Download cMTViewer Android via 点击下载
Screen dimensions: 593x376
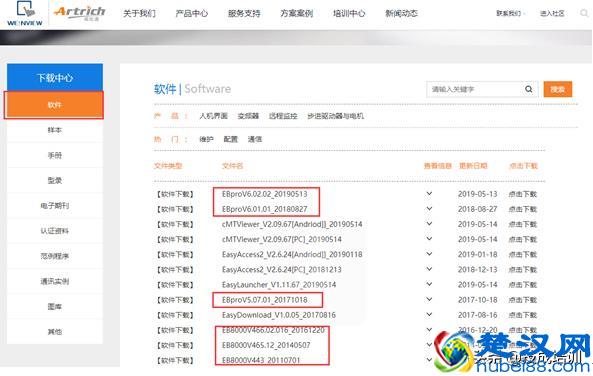523,224
